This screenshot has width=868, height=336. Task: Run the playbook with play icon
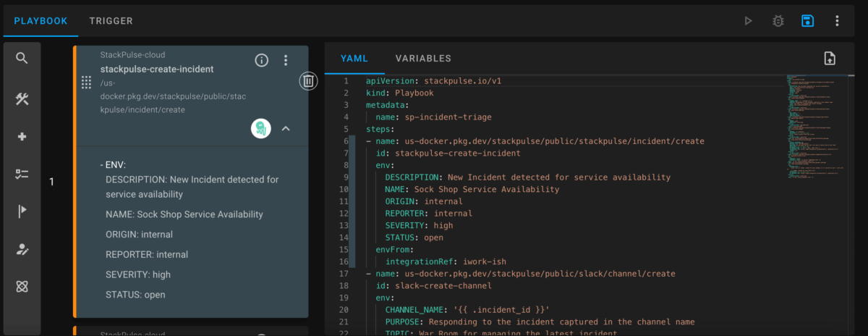(x=749, y=21)
